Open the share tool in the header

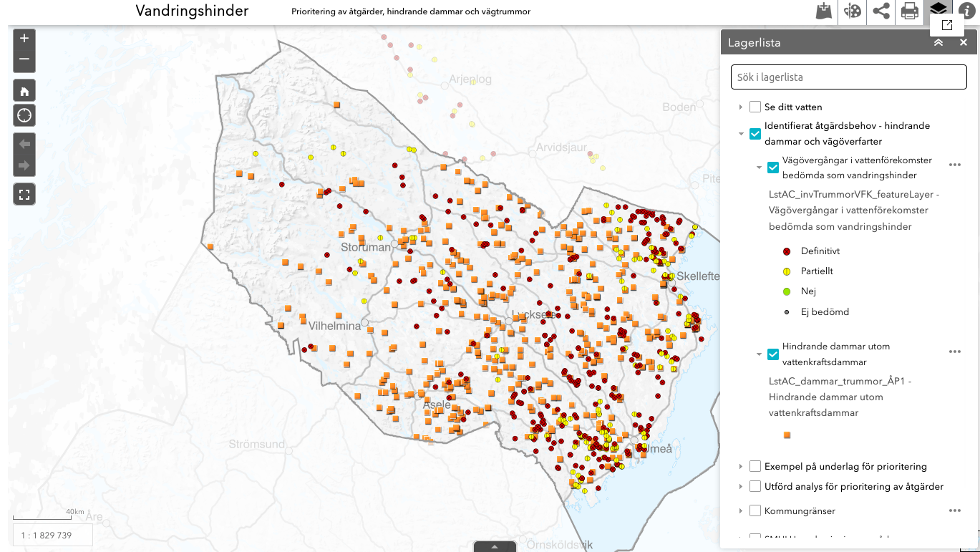pos(881,12)
